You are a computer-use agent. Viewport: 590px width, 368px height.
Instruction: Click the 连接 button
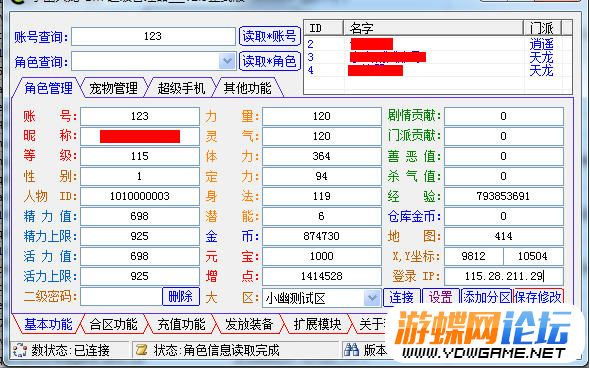click(401, 298)
